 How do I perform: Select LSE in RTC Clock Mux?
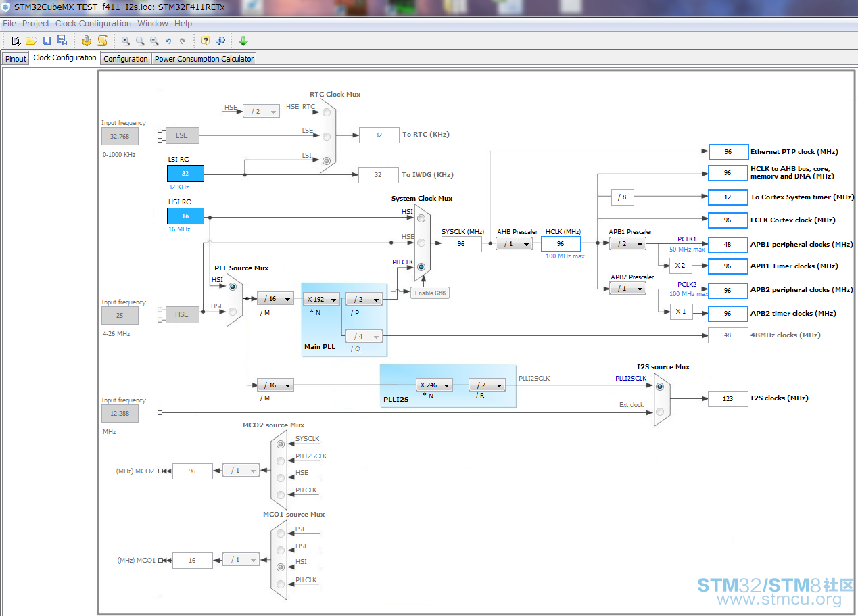pyautogui.click(x=327, y=136)
